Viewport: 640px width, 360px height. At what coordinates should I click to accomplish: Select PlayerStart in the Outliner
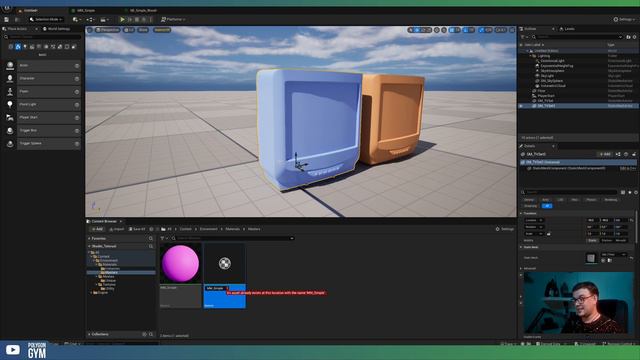pos(546,96)
